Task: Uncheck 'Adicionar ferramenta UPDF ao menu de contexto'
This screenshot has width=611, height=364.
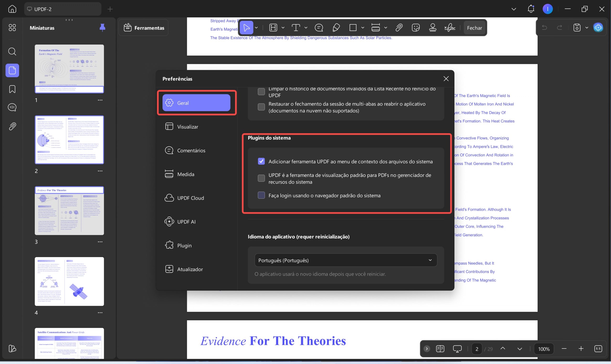Action: point(261,161)
